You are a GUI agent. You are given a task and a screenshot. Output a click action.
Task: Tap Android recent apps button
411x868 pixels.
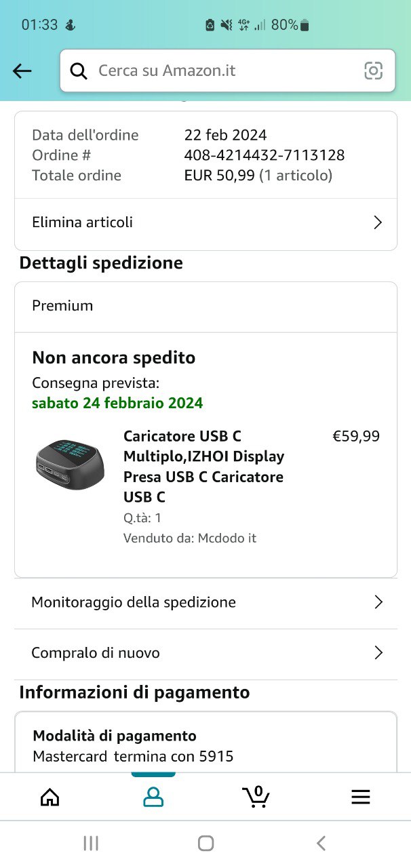click(x=91, y=843)
